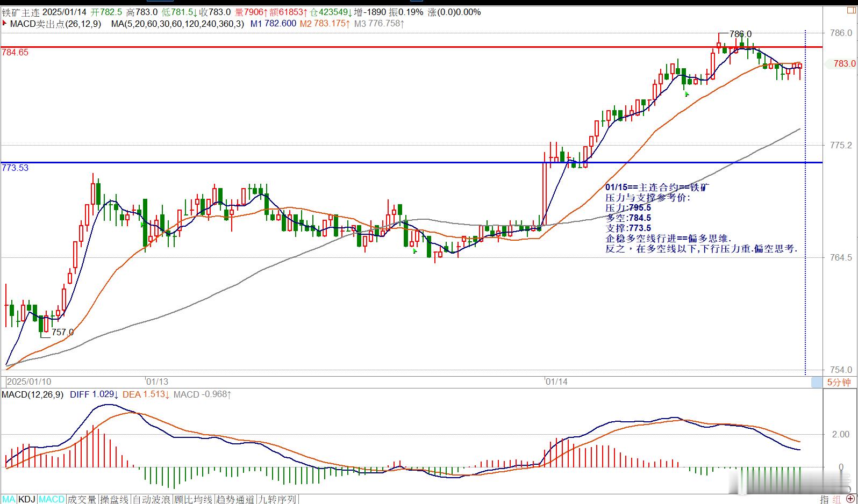This screenshot has width=858, height=504.
Task: Click the MACD(12,26,9) sub-chart label
Action: coord(32,394)
